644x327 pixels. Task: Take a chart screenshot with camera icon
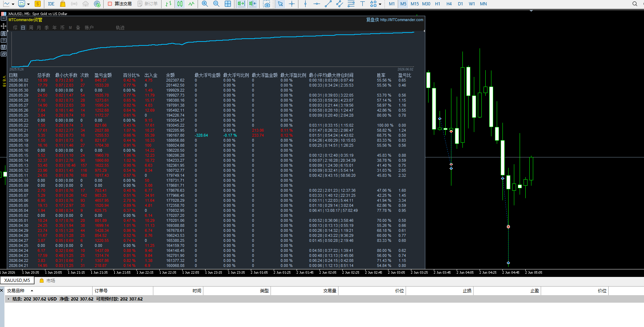(267, 4)
